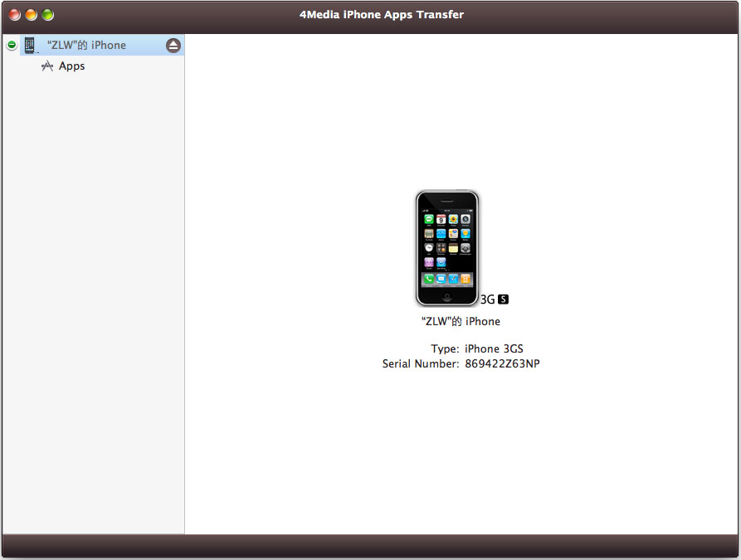741x560 pixels.
Task: Click the iPhone device icon in sidebar
Action: point(30,46)
